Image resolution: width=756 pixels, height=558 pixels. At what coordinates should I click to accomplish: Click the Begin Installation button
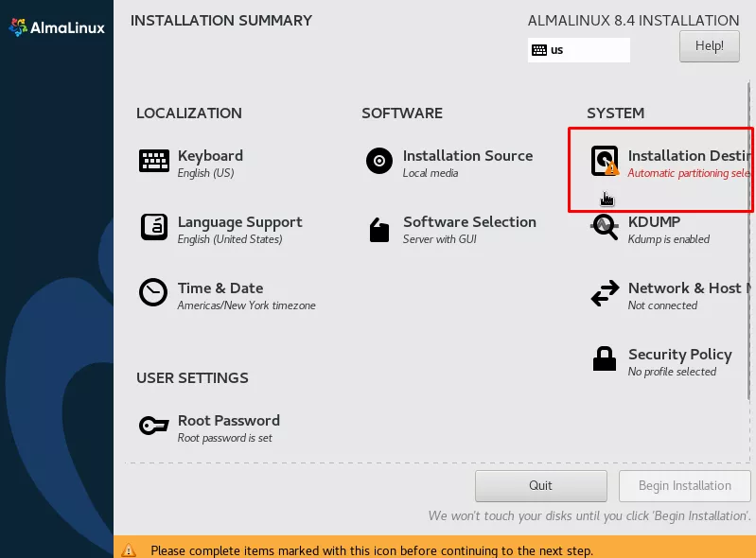[x=685, y=486]
